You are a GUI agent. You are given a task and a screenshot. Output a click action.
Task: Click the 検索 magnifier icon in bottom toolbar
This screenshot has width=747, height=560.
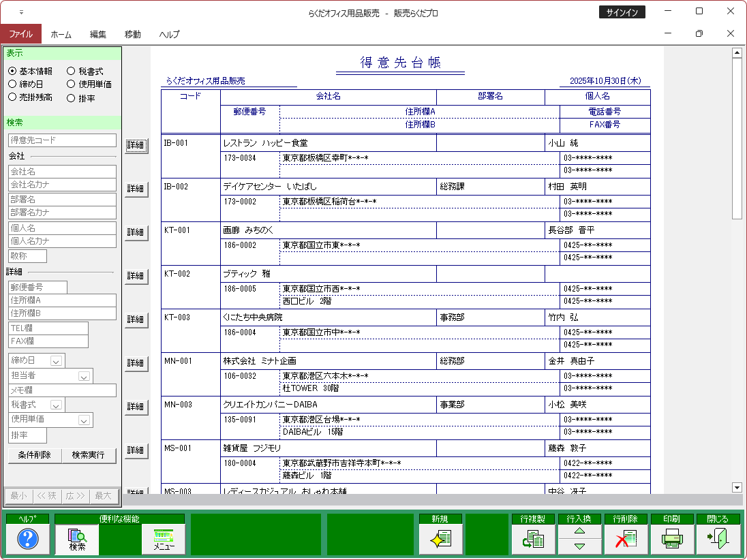(77, 540)
